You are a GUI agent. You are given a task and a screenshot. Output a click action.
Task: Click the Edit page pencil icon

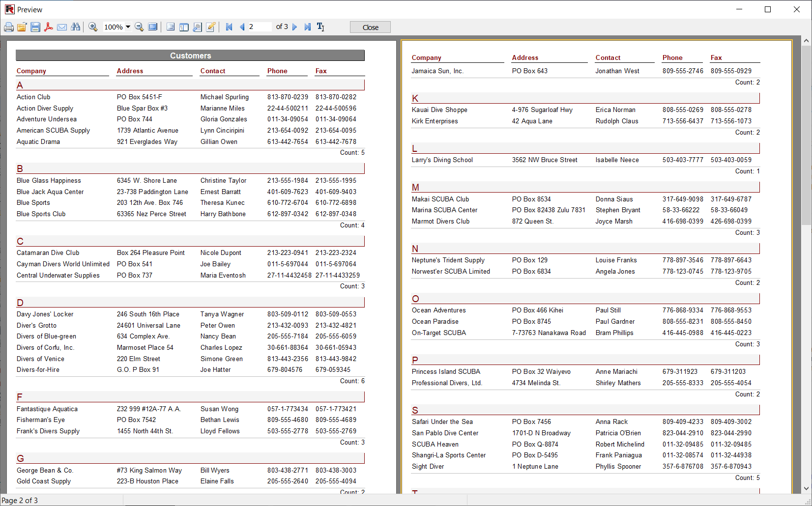click(211, 27)
